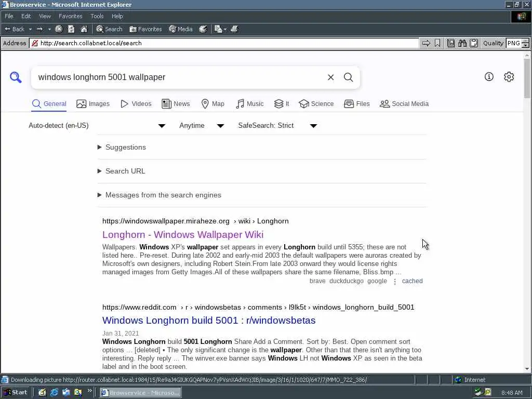Open the Favorites toolbar button
532x399 pixels.
coord(145,29)
